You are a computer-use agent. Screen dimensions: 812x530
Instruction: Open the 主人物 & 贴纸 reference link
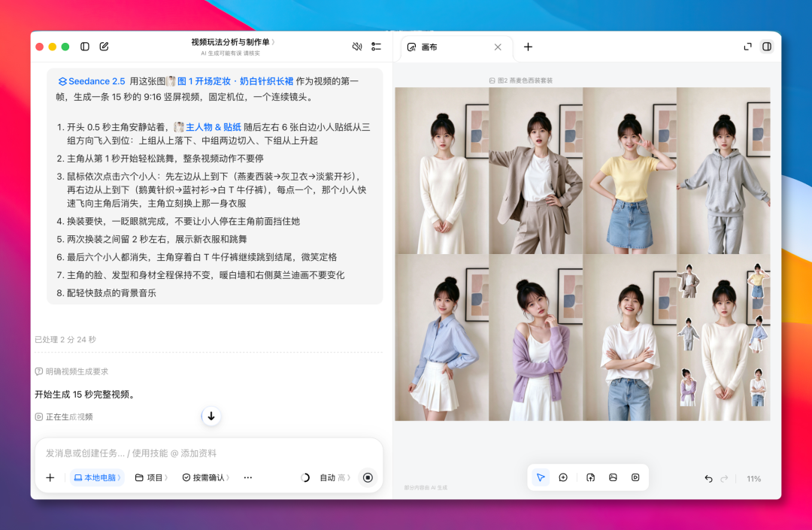(208, 127)
